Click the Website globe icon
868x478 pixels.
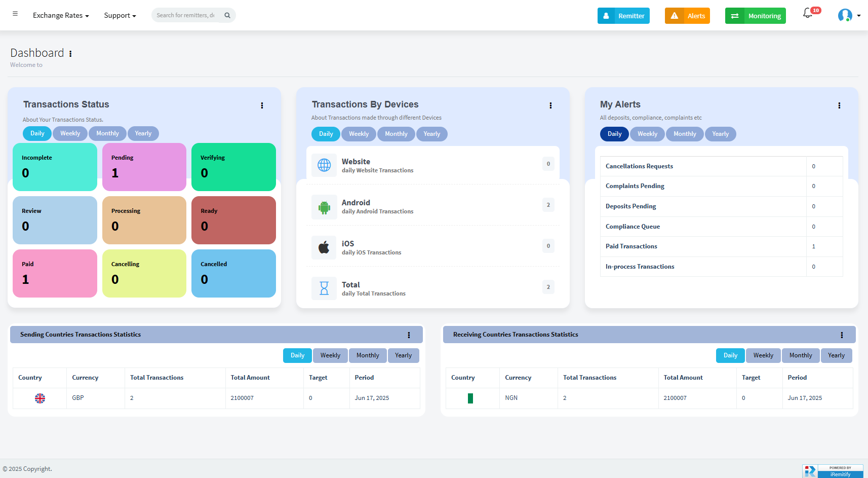pos(324,165)
